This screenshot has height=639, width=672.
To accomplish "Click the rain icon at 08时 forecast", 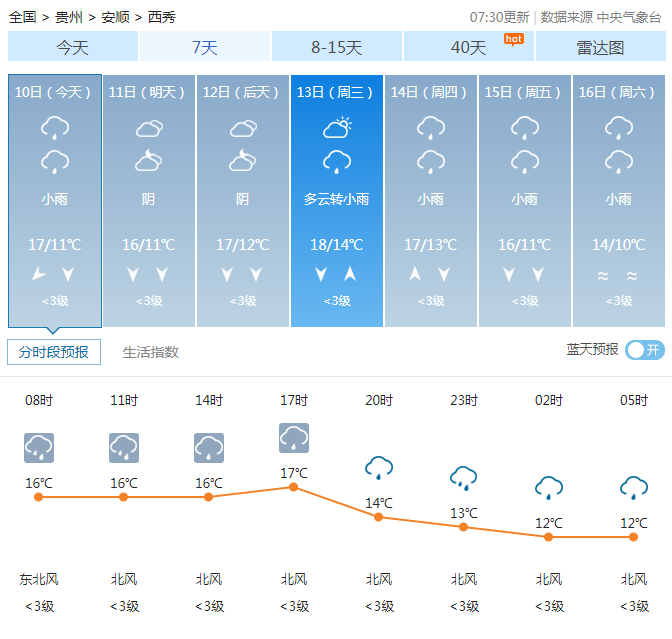I will click(x=38, y=447).
